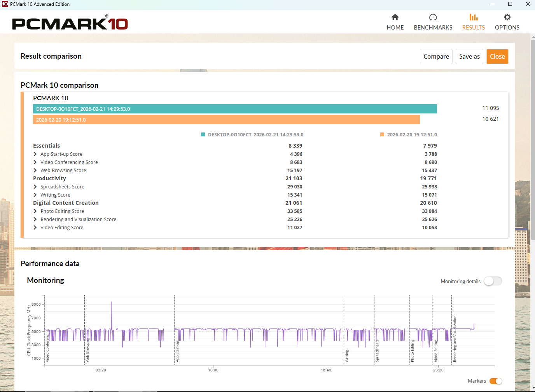Expand the Writing Score row
Image resolution: width=535 pixels, height=392 pixels.
(x=35, y=195)
